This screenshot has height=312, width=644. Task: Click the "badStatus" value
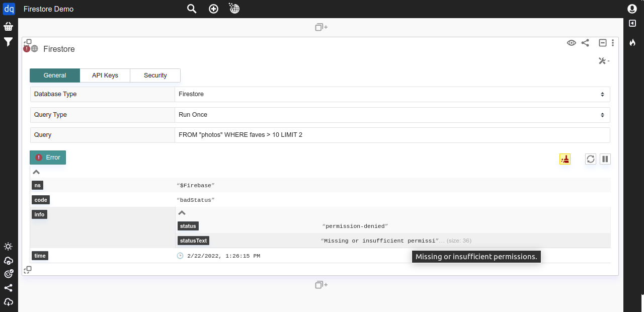coord(196,200)
